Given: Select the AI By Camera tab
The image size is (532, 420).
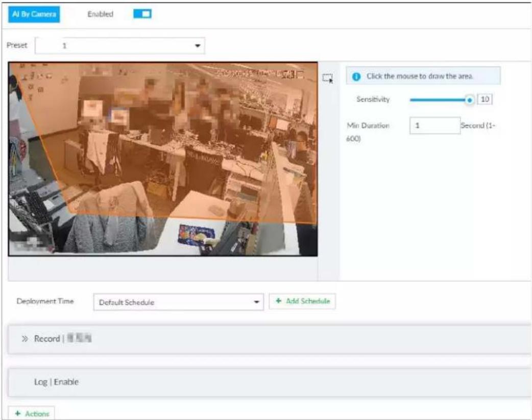Looking at the screenshot, I should click(34, 14).
